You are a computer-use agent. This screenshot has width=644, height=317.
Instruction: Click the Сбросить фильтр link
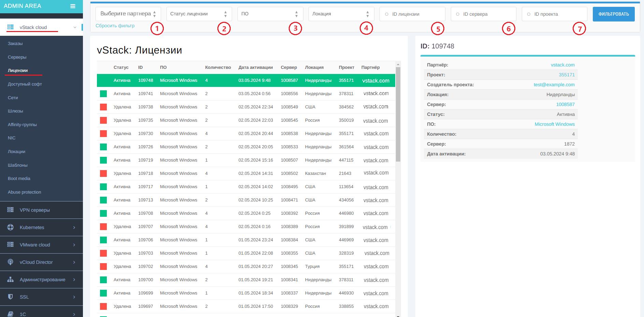[x=115, y=26]
